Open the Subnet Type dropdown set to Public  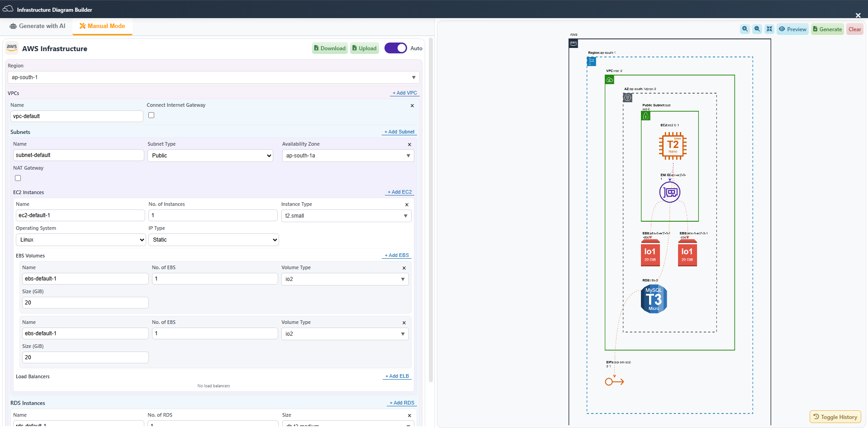coord(210,156)
